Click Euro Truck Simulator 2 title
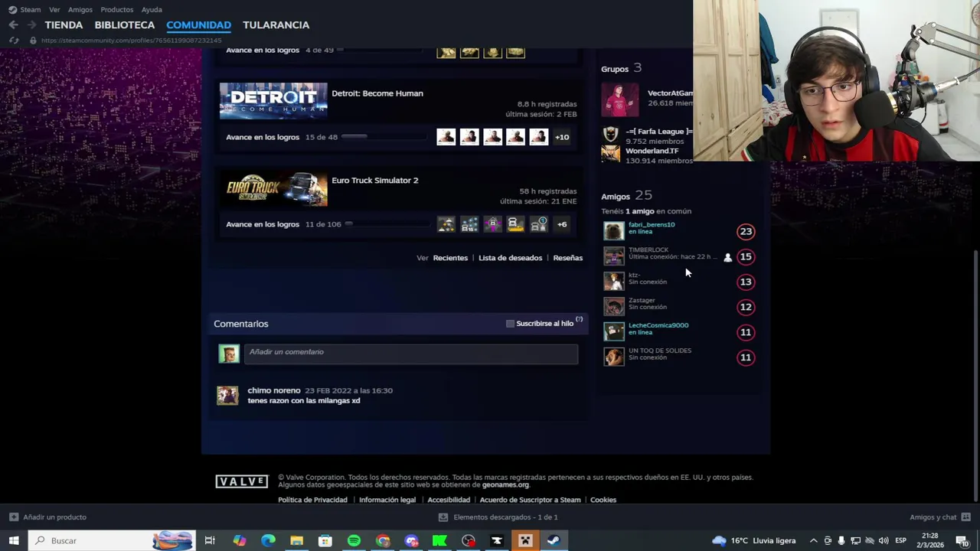 (375, 181)
